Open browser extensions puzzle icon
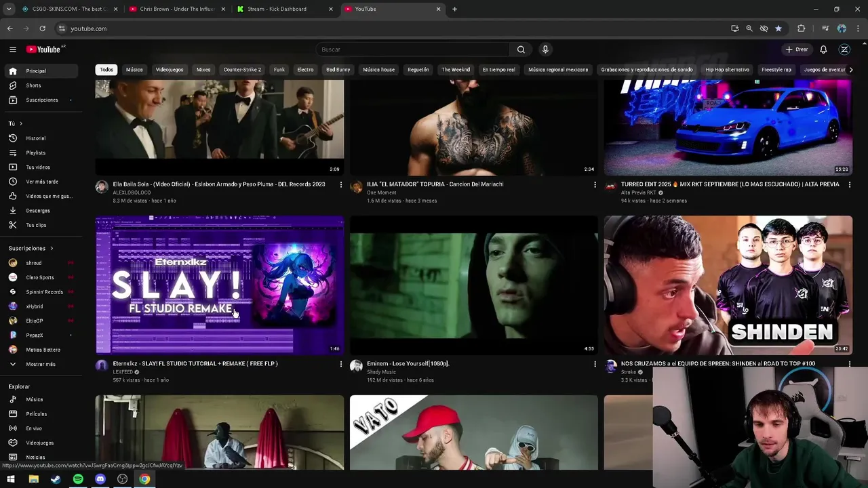Screen dimensions: 868x488 click(802, 28)
